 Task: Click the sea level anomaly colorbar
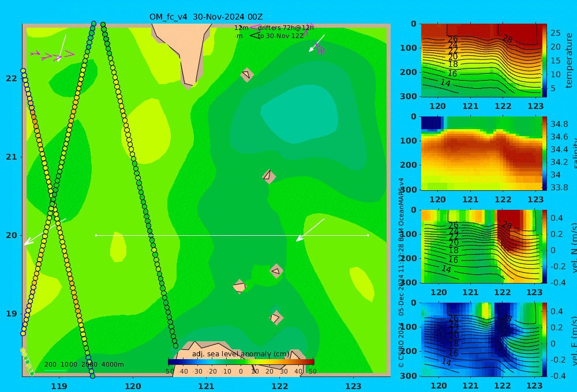pyautogui.click(x=241, y=362)
